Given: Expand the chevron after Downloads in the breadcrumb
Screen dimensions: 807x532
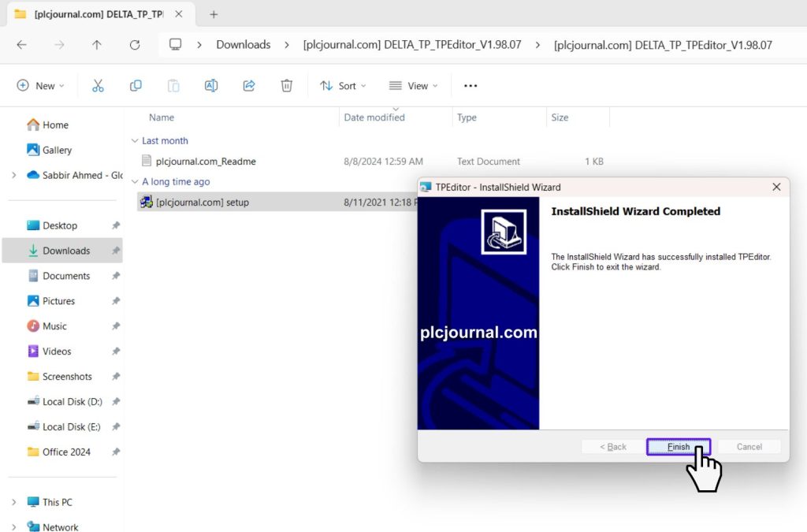Looking at the screenshot, I should tap(287, 45).
